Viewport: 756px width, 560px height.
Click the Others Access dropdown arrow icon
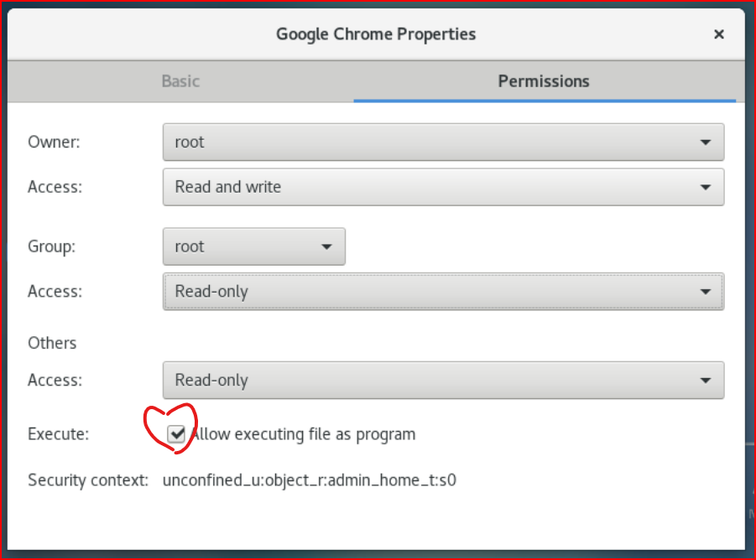pyautogui.click(x=707, y=380)
